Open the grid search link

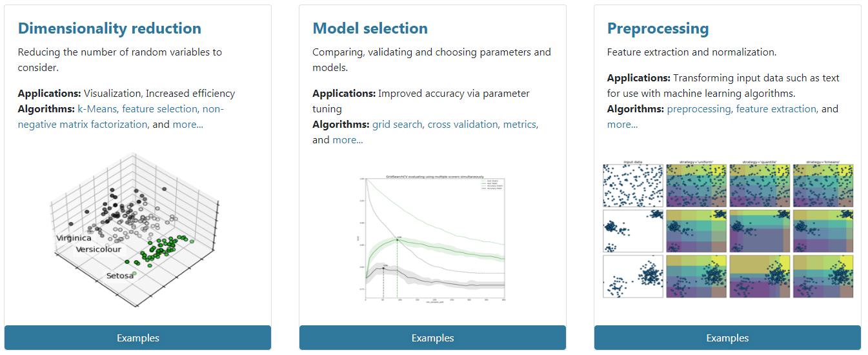coord(397,125)
